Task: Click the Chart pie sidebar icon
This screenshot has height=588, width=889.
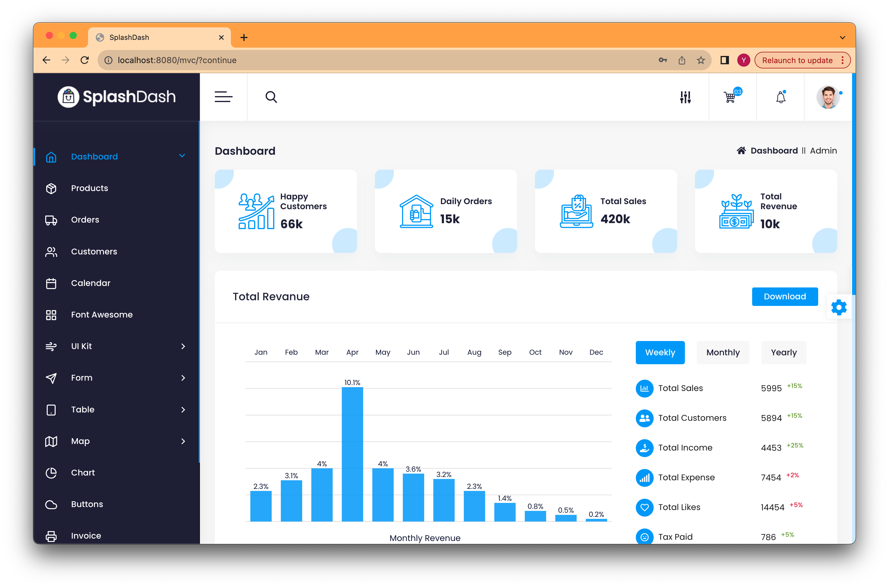Action: pos(51,473)
